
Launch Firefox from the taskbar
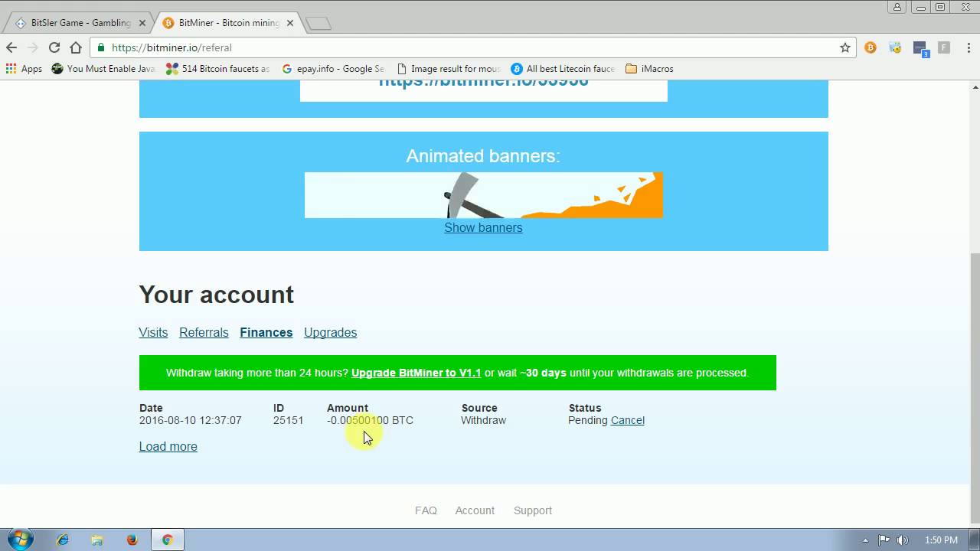[132, 540]
